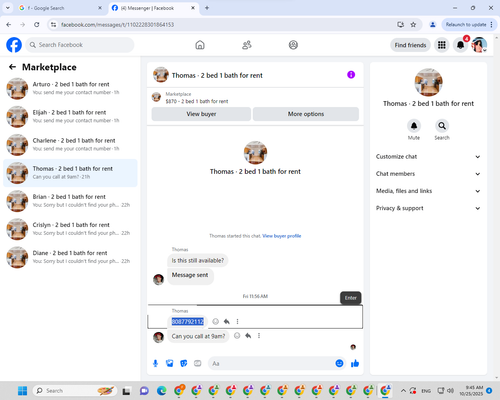500x400 pixels.
Task: Expand the Chat members section
Action: click(x=428, y=174)
